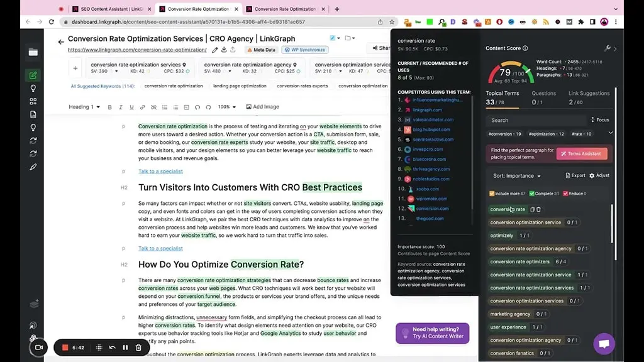644x362 pixels.
Task: Click the Terms Assistant button
Action: (582, 153)
